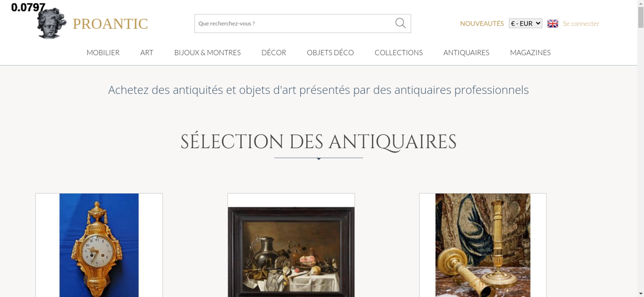Viewport: 644px width, 297px height.
Task: Open the gilded wall clock thumbnail
Action: pos(99,245)
